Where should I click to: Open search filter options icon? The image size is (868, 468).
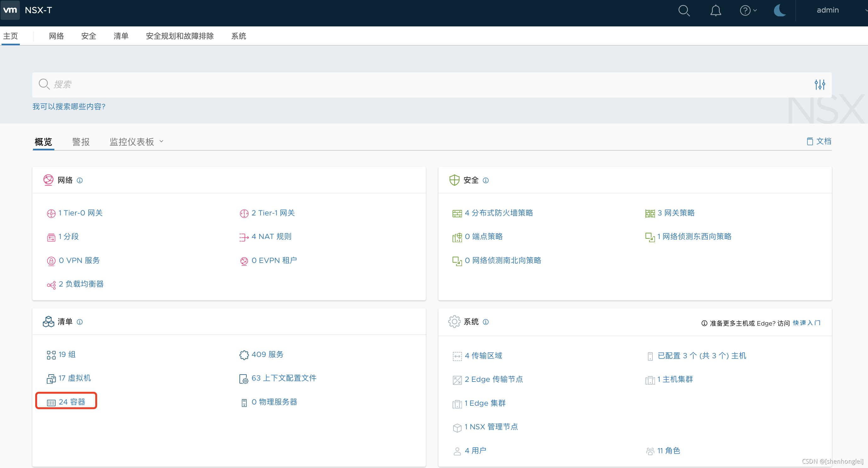[x=820, y=84]
